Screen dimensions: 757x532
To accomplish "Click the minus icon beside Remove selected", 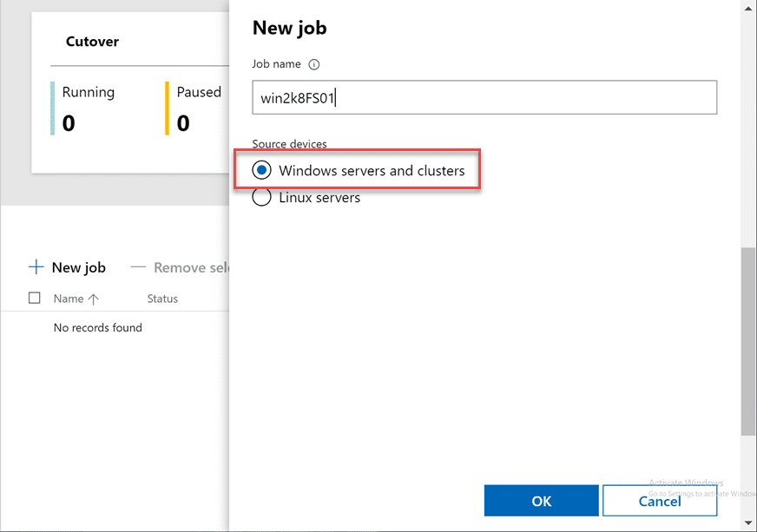I will [138, 267].
